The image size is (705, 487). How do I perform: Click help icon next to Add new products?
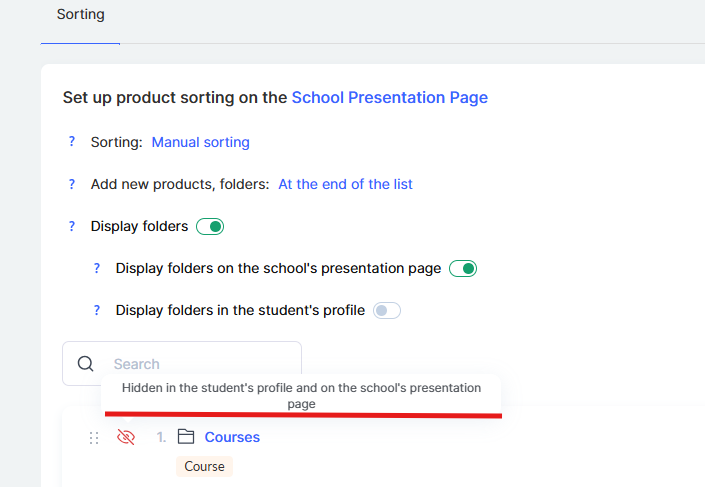(x=72, y=184)
